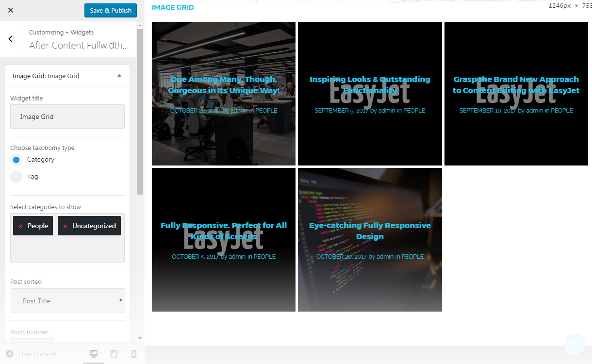592x364 pixels.
Task: Open 'Eye-catching Fully Responsive Design' post
Action: coord(370,231)
